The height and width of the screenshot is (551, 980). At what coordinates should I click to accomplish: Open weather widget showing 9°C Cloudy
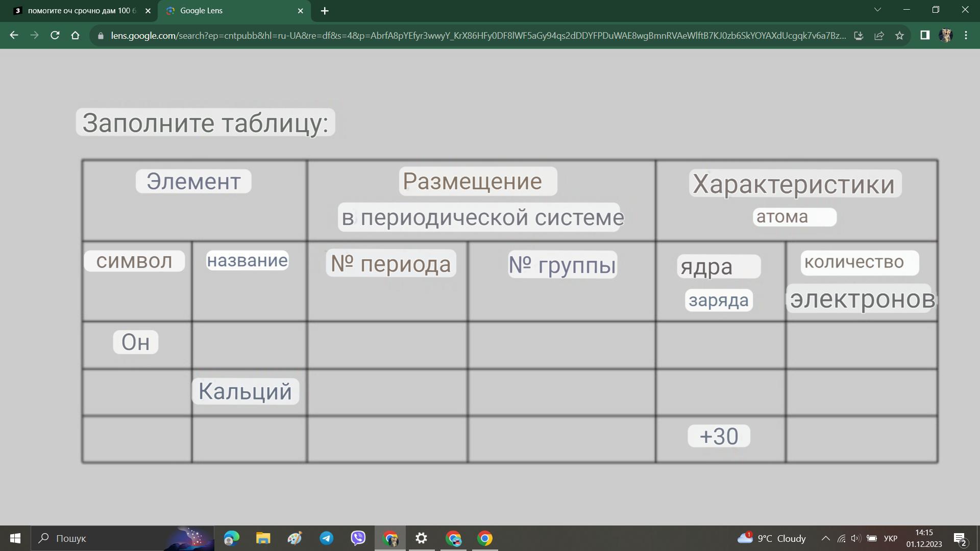772,538
